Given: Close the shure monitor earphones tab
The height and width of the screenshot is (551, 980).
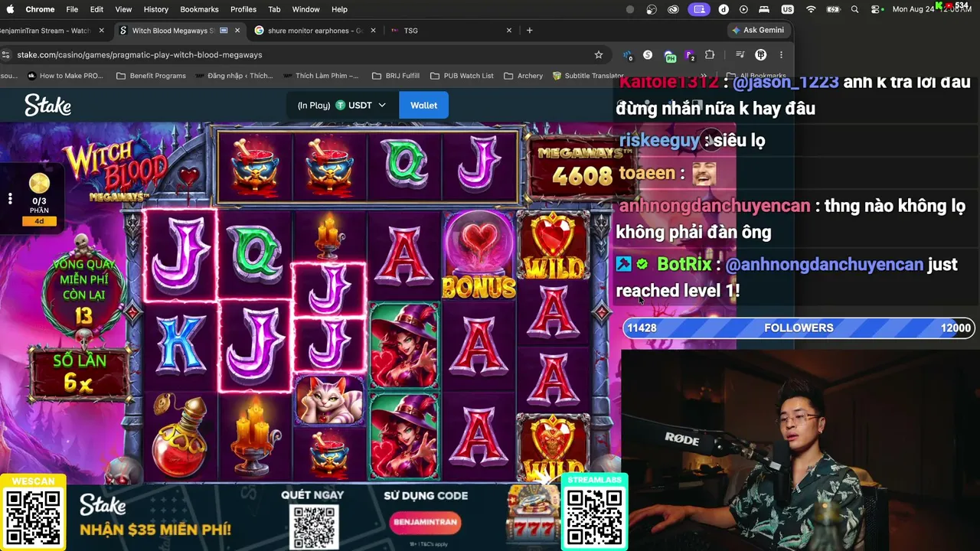Looking at the screenshot, I should [x=374, y=31].
